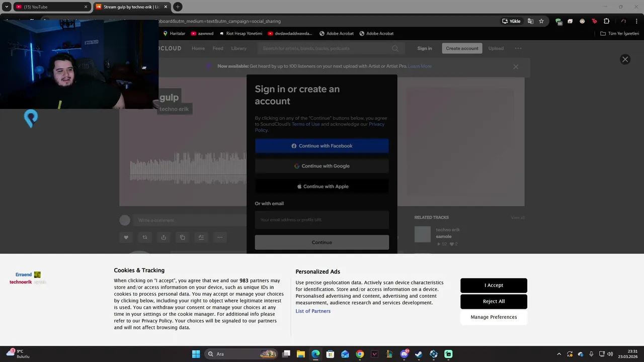
Task: Open Steam from the taskbar
Action: tap(419, 354)
